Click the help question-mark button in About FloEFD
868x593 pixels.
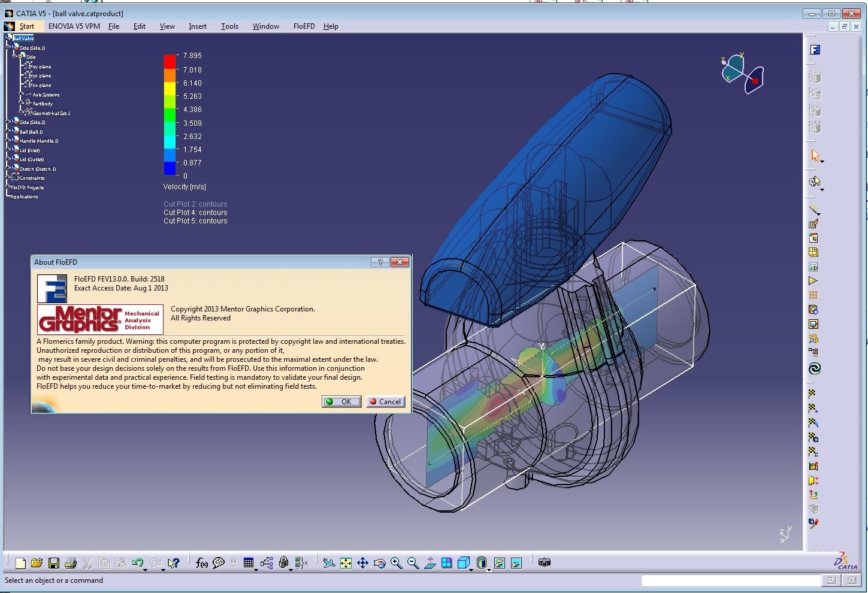tap(380, 262)
